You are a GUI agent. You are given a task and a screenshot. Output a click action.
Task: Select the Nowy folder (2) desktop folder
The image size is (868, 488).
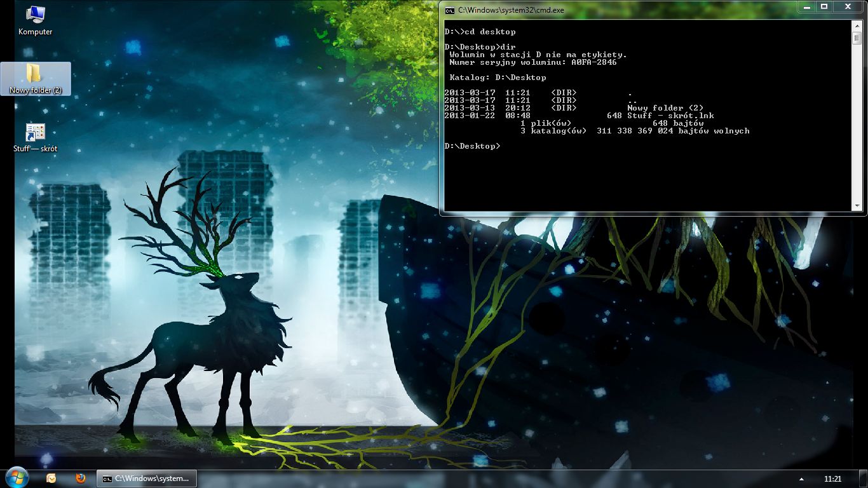tap(36, 79)
